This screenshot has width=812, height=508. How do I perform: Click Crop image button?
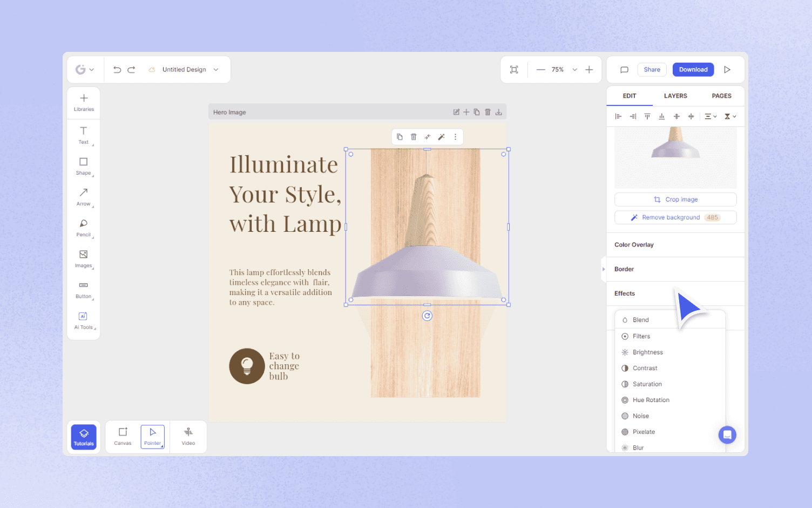point(675,199)
